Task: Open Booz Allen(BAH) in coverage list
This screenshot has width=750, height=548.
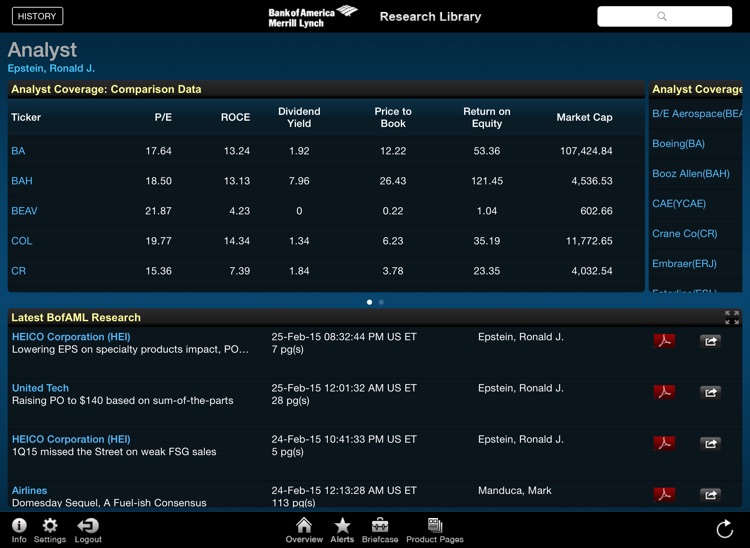Action: pyautogui.click(x=691, y=174)
